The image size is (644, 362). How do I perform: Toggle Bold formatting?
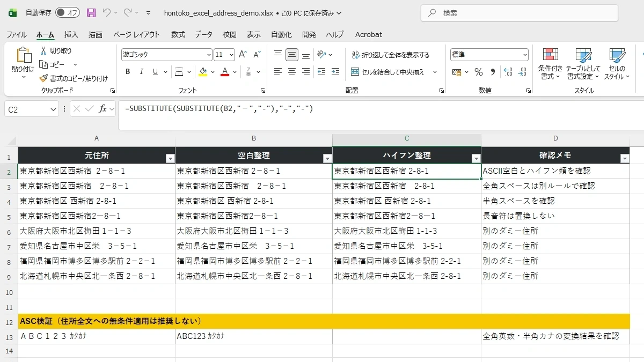[128, 72]
